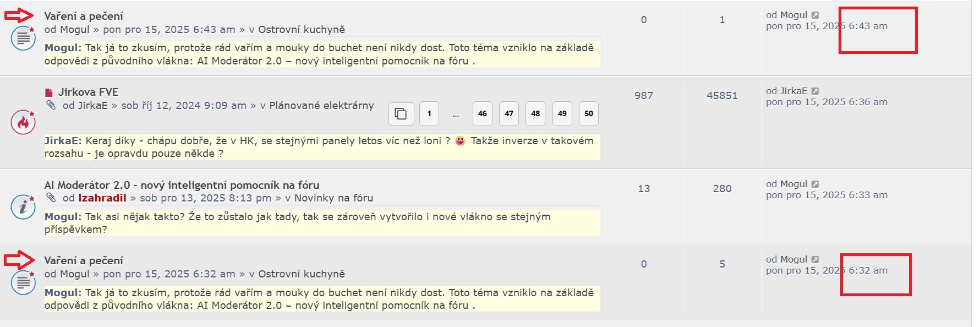Click last post icon next to 6:32 am Mogul post
The image size is (980, 327).
(815, 260)
